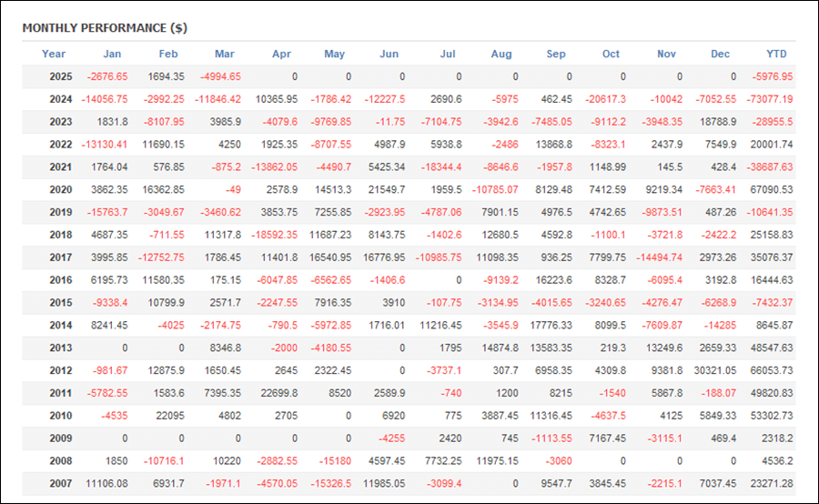
Task: Click the Jul column header
Action: point(448,54)
